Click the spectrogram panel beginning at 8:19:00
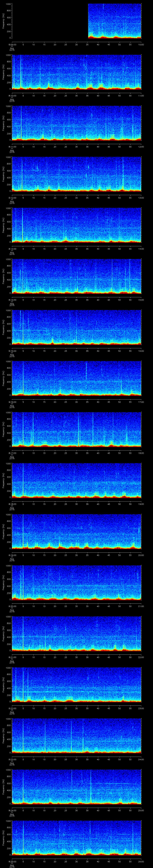The image size is (153, 868). point(76,531)
